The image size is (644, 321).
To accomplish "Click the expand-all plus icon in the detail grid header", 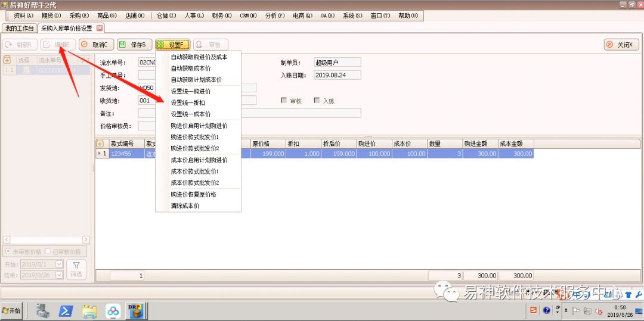I will click(x=100, y=144).
